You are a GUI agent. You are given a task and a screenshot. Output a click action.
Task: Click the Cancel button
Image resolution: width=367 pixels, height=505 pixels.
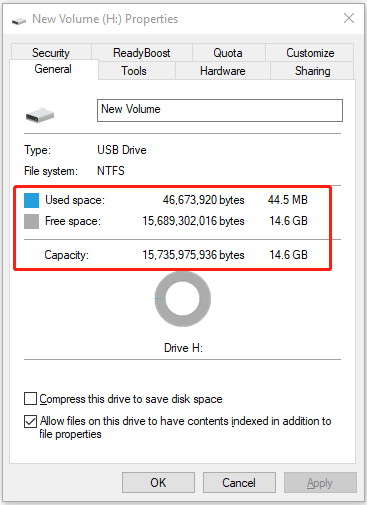click(239, 482)
